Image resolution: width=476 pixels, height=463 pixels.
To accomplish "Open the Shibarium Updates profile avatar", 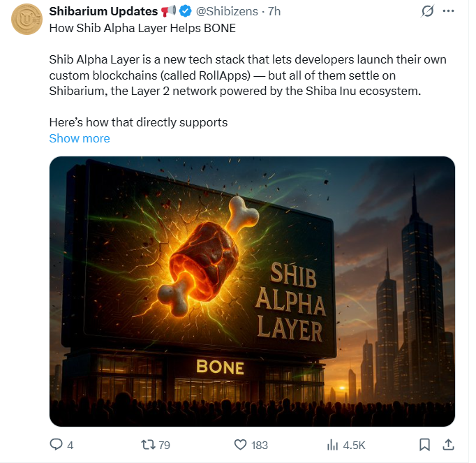I will point(27,19).
